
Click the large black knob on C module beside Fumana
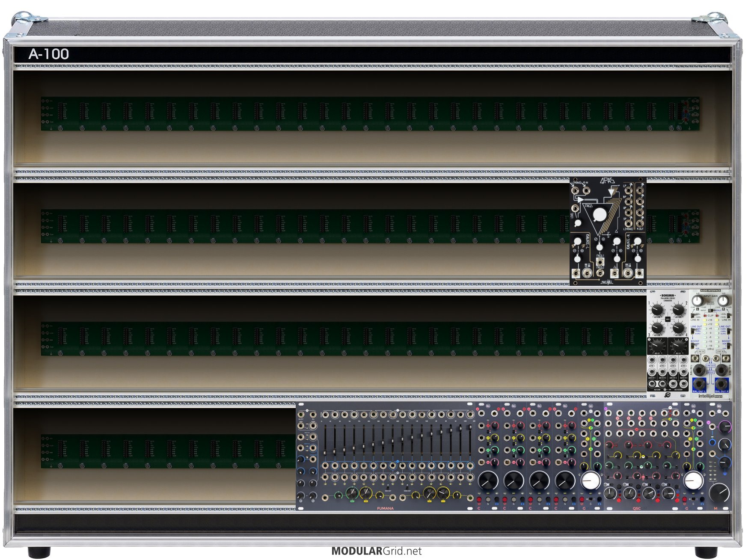coord(488,480)
